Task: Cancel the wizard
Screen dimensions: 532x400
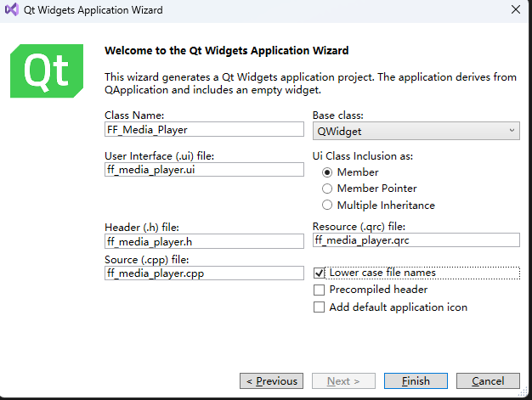Action: [x=488, y=381]
